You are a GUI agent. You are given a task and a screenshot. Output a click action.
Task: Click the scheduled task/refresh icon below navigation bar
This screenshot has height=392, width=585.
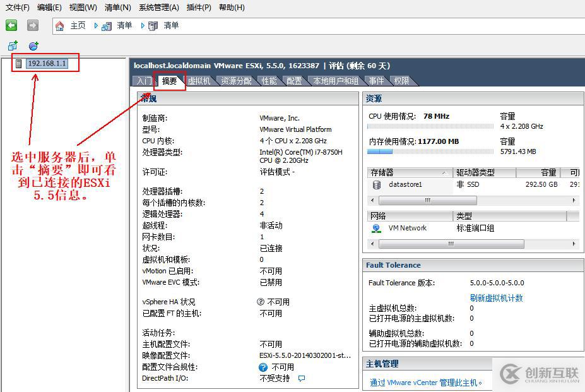(33, 45)
